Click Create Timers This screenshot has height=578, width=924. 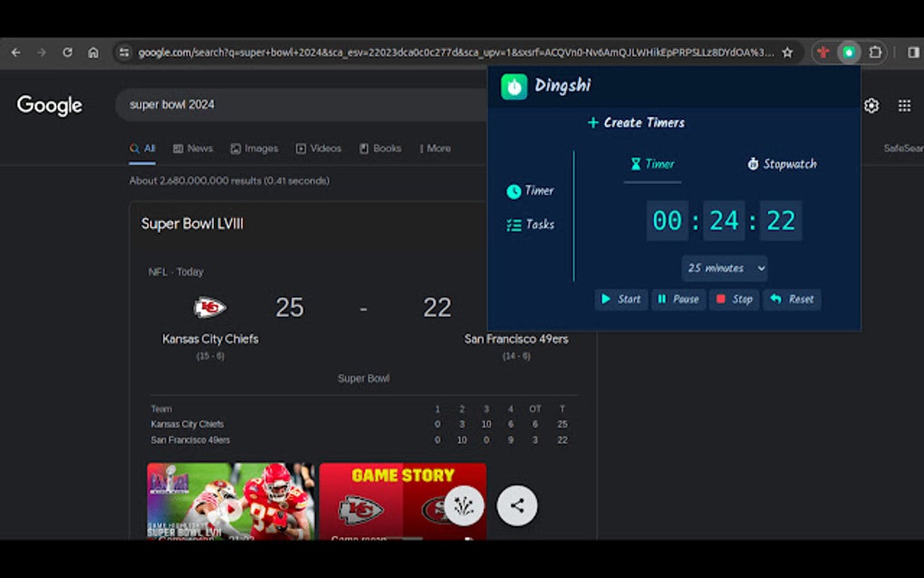635,122
